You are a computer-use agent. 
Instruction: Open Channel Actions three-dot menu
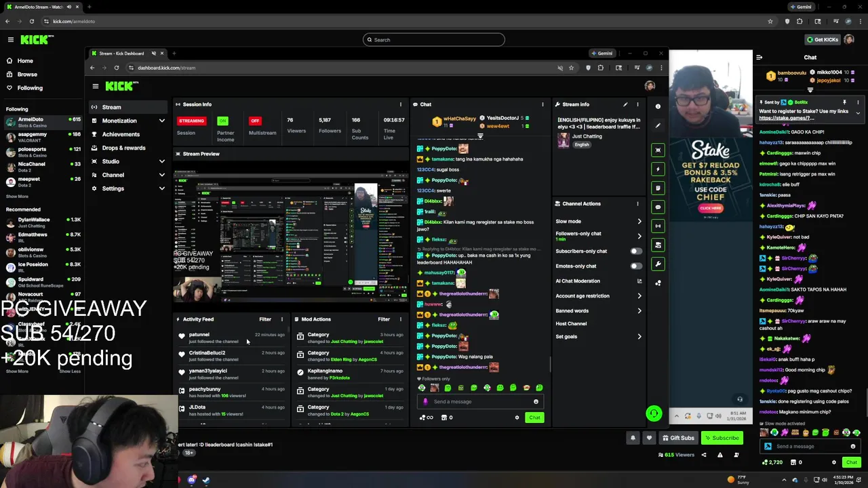point(637,203)
